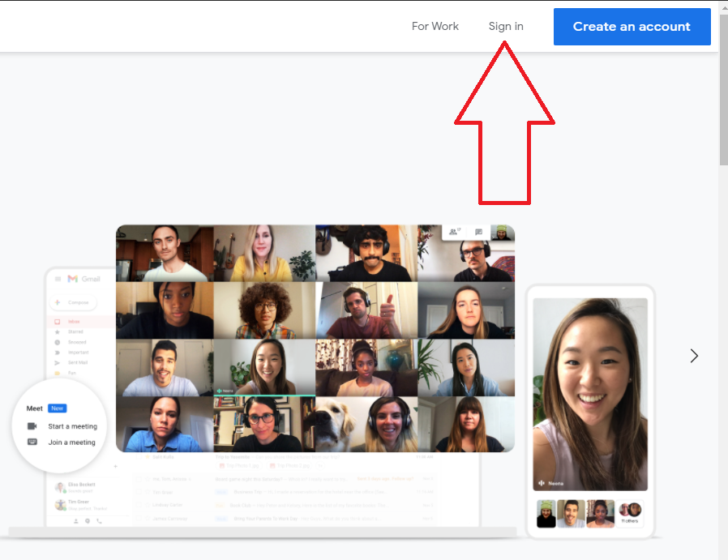Click the phone icon at mockup bottom
The width and height of the screenshot is (728, 560).
99,521
